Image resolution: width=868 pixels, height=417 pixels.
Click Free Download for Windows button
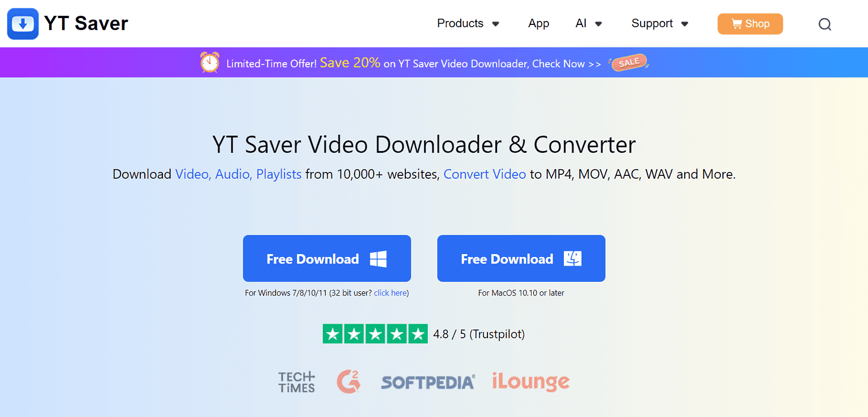pyautogui.click(x=327, y=259)
